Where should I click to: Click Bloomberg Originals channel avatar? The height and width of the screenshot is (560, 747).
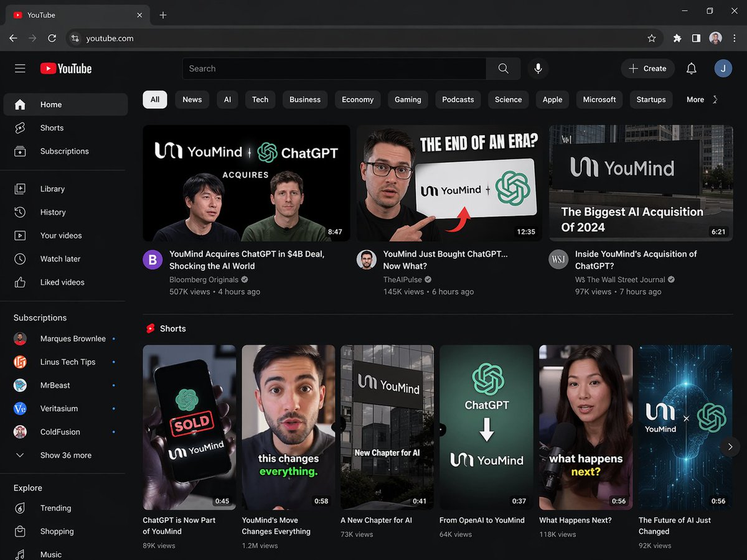153,259
